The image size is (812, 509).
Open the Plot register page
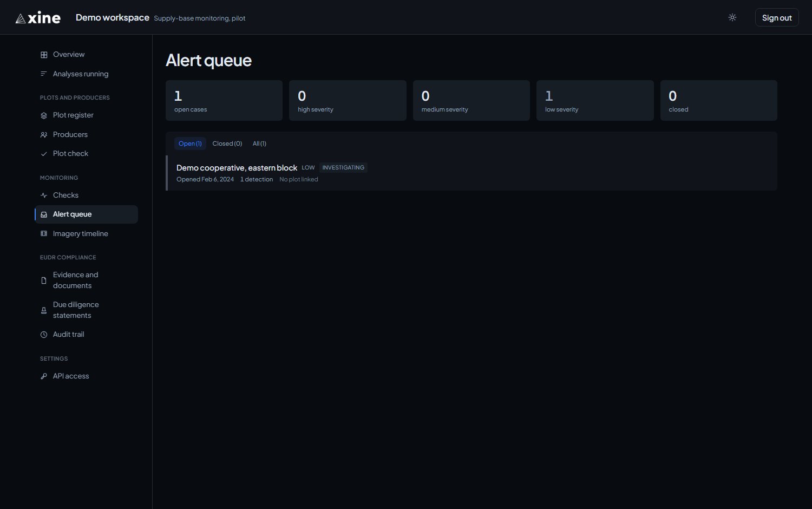pyautogui.click(x=86, y=115)
